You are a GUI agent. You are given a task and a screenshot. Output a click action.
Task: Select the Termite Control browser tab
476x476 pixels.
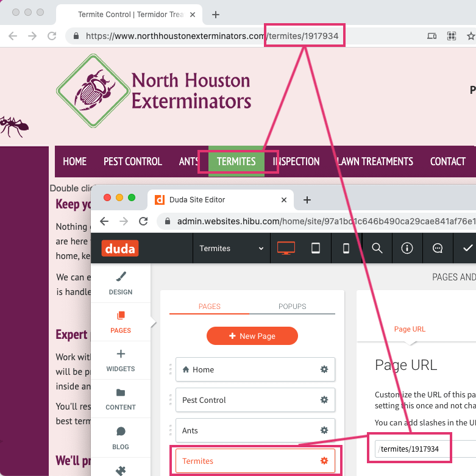coord(129,15)
